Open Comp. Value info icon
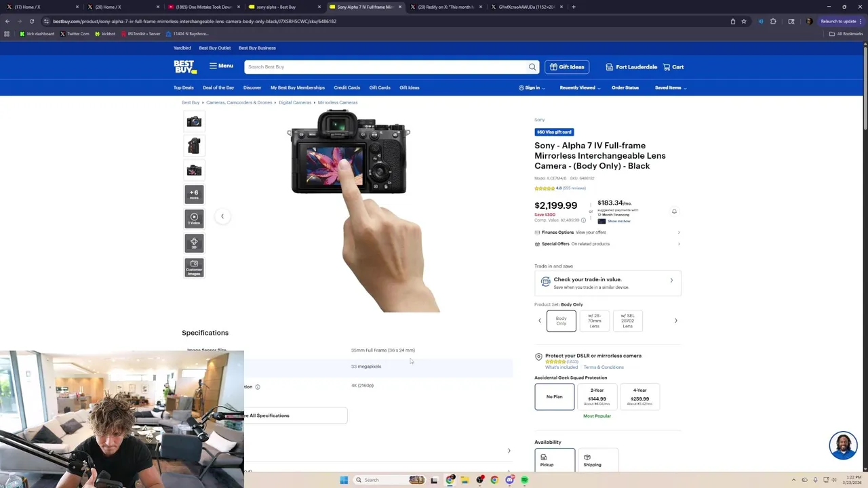 [583, 220]
